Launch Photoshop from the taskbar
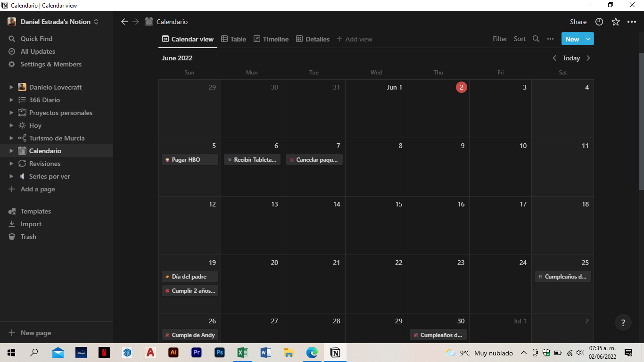The height and width of the screenshot is (362, 644). coord(219,353)
